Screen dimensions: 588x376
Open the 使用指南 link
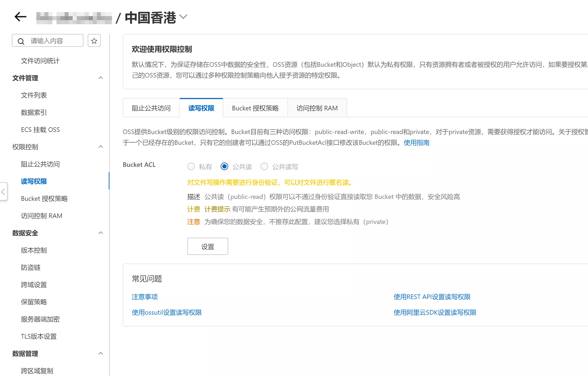point(416,143)
